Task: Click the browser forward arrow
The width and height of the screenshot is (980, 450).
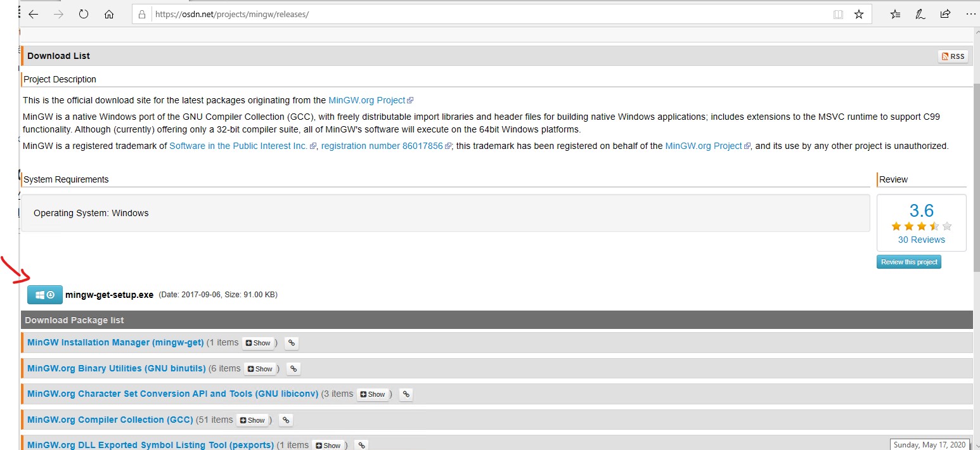Action: tap(59, 14)
